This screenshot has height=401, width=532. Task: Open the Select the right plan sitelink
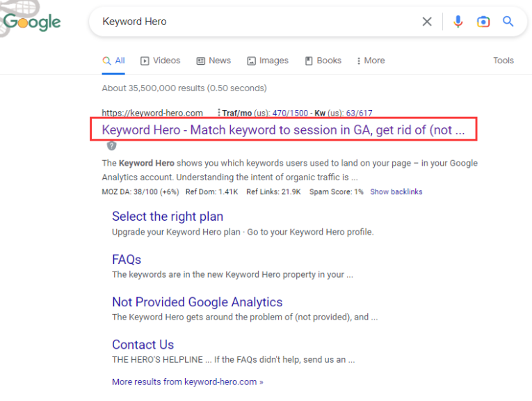pos(168,217)
